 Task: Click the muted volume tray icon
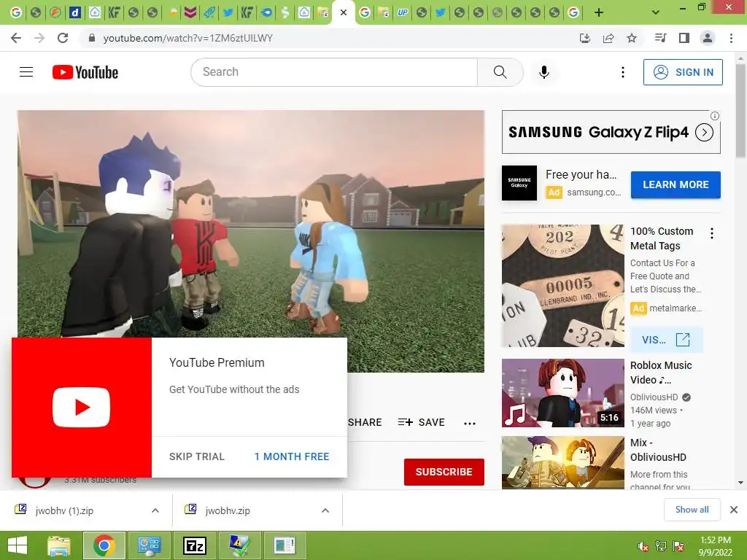pos(643,546)
